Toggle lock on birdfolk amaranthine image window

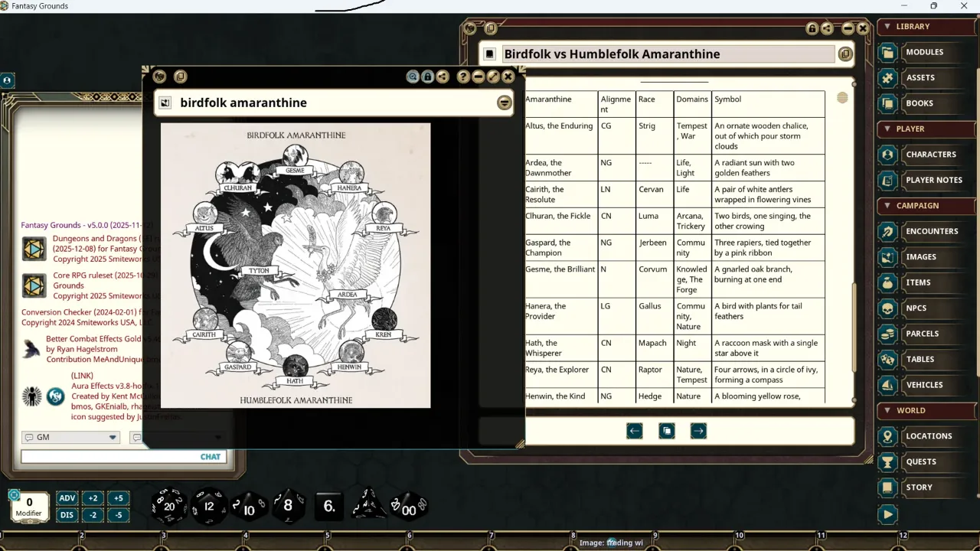click(428, 77)
